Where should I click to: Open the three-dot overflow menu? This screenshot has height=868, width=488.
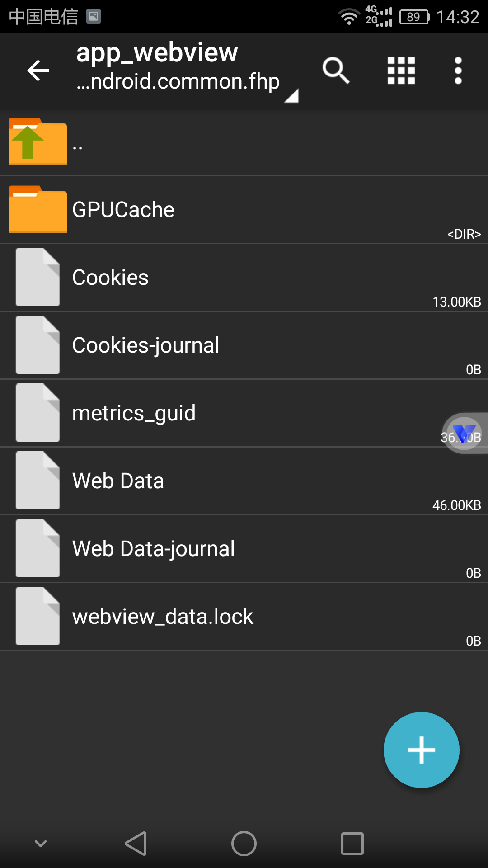[x=458, y=71]
